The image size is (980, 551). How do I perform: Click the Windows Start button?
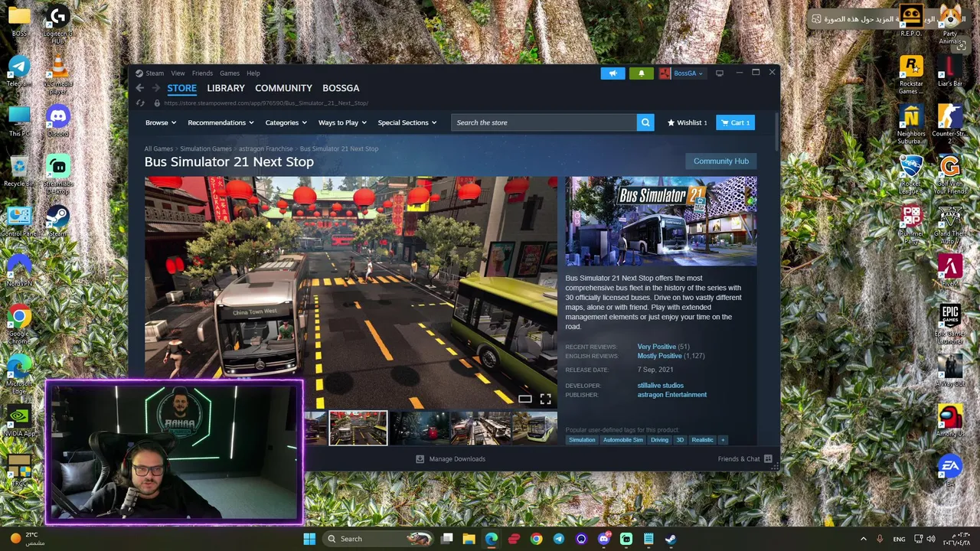coord(309,539)
